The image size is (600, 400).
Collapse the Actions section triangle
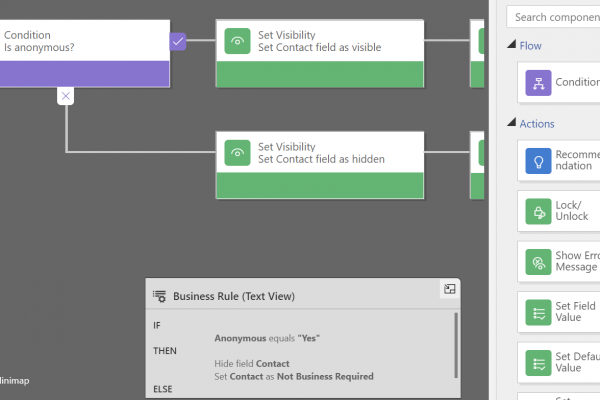click(512, 122)
